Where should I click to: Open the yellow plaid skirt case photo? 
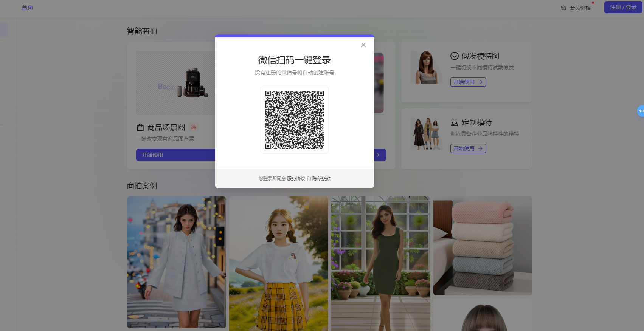pos(279,264)
